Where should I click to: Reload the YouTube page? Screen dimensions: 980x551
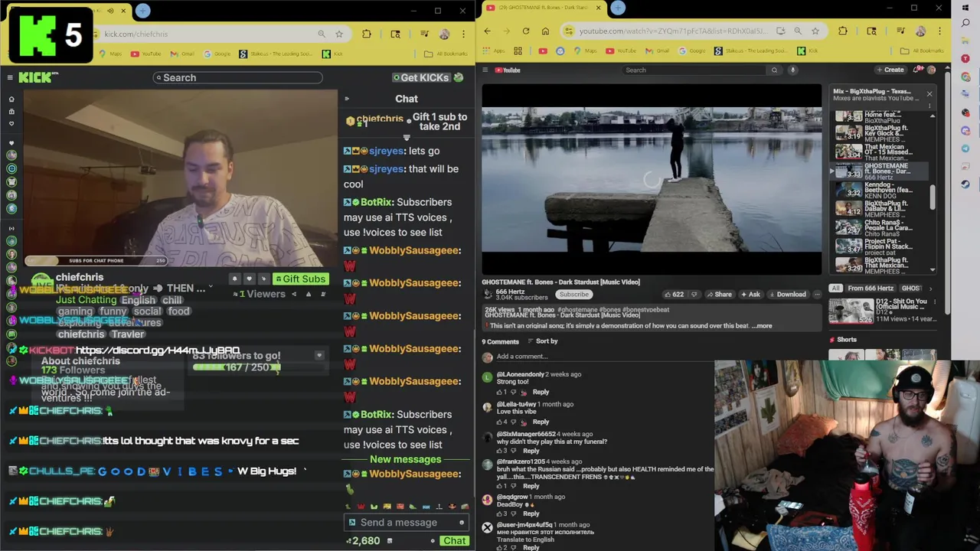(x=526, y=31)
